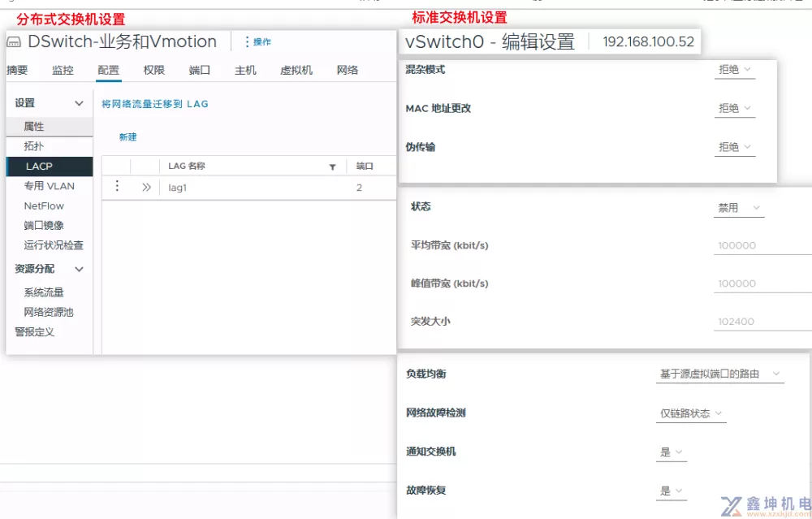Viewport: 812px width, 519px height.
Task: Open the 状态 traffic shaping dropdown
Action: pos(739,208)
